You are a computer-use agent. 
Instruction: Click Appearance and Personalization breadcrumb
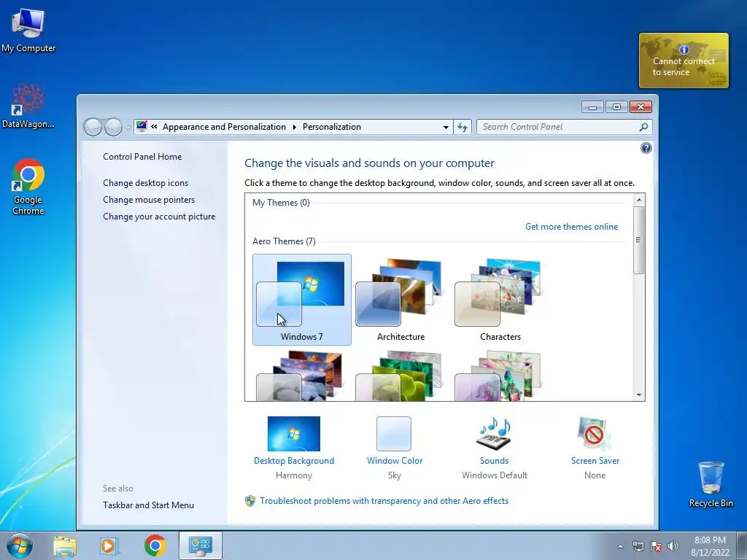[225, 127]
